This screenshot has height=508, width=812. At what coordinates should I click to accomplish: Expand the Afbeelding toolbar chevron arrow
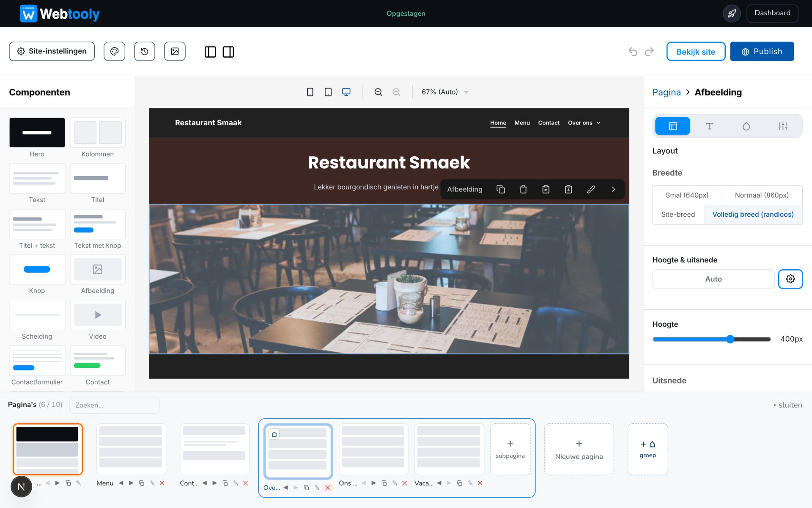pos(613,189)
